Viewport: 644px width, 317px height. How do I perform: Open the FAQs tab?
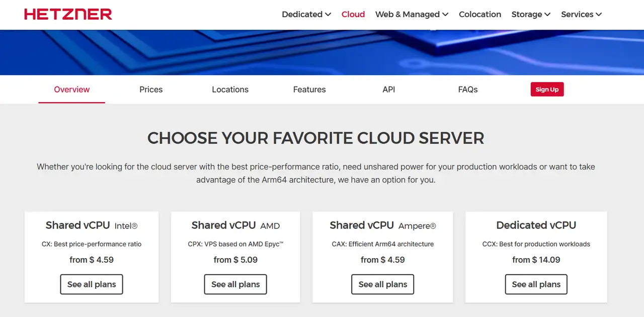pos(468,90)
